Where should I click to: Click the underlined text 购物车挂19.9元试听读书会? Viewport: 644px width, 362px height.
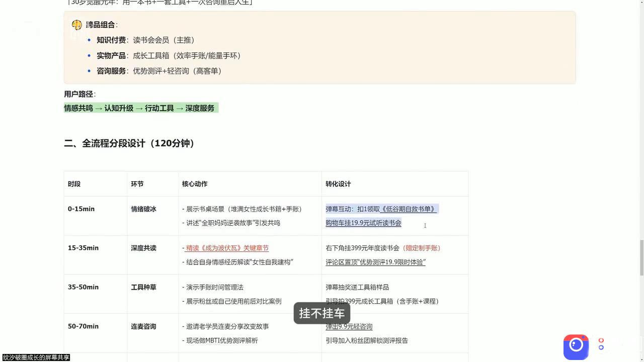363,223
